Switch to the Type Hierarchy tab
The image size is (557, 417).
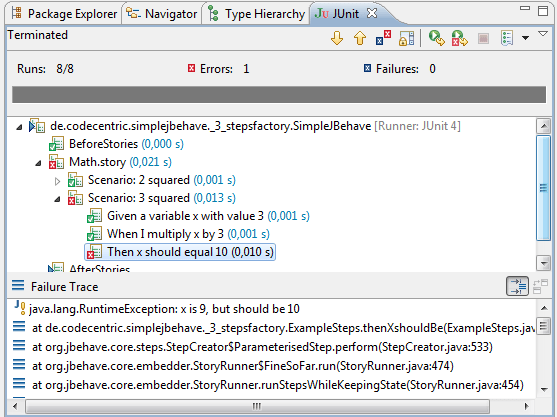click(x=256, y=14)
